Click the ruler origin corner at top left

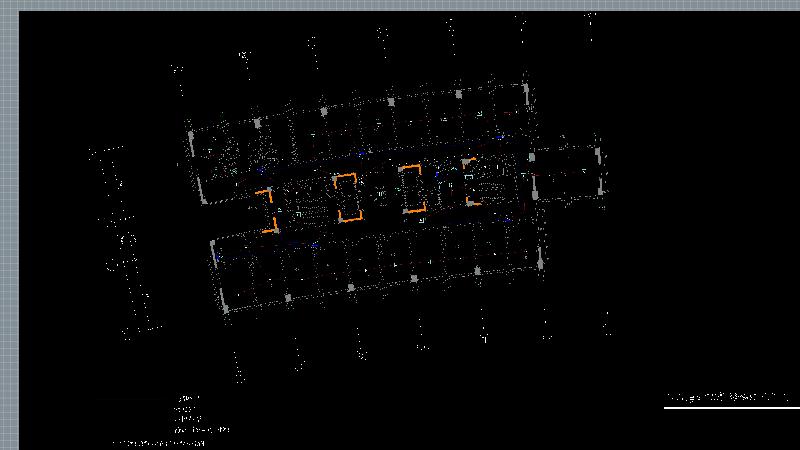(8, 5)
